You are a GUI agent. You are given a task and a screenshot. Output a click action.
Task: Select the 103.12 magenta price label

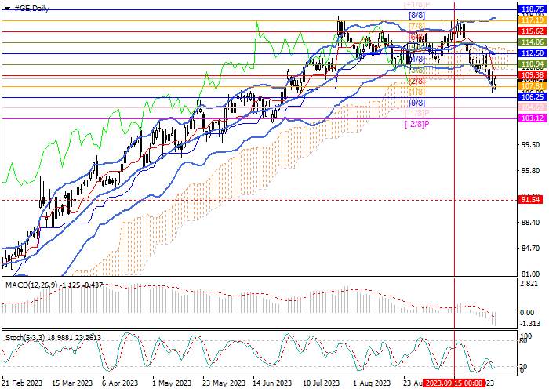tap(532, 118)
